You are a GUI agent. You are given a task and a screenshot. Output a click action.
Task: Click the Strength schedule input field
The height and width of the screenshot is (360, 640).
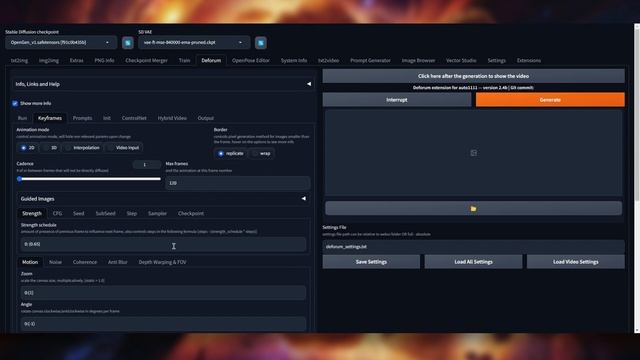pos(163,244)
